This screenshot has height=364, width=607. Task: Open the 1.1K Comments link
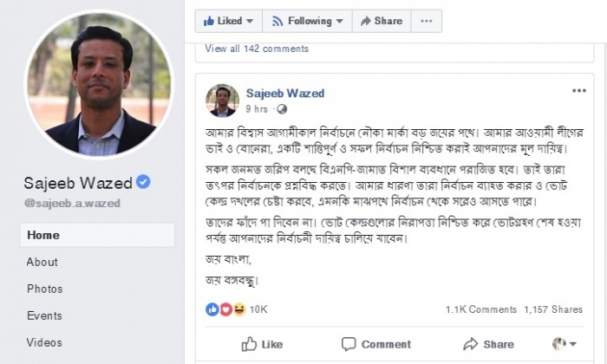(x=480, y=309)
